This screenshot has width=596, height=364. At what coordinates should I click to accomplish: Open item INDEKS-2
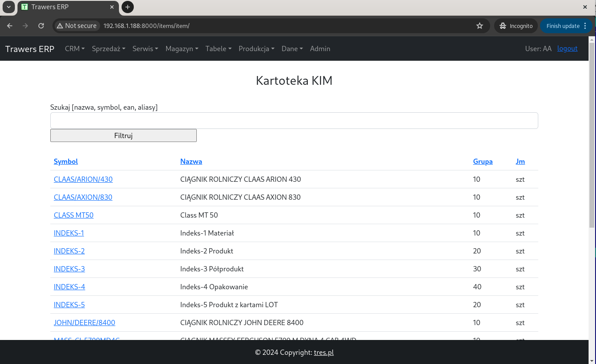tap(69, 251)
